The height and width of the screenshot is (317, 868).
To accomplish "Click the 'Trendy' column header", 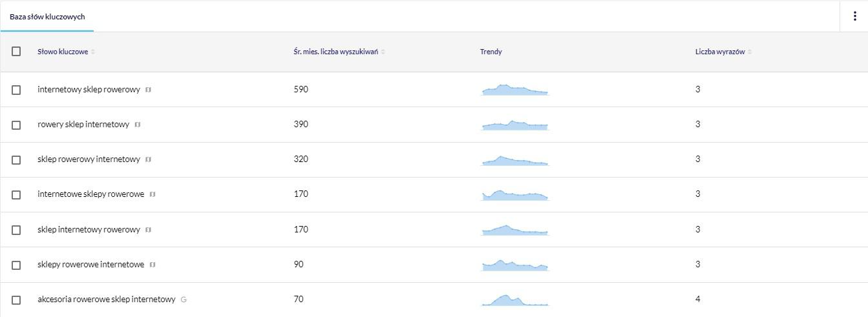I will coord(491,52).
